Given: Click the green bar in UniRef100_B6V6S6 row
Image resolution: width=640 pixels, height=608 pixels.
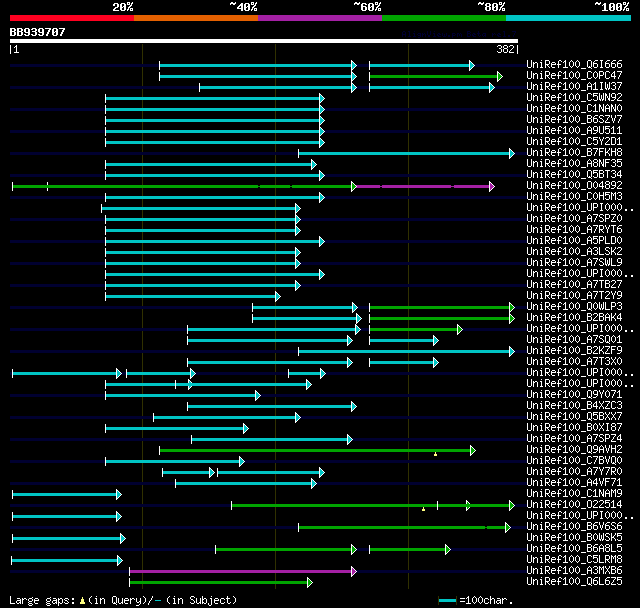Looking at the screenshot, I should click(404, 527).
